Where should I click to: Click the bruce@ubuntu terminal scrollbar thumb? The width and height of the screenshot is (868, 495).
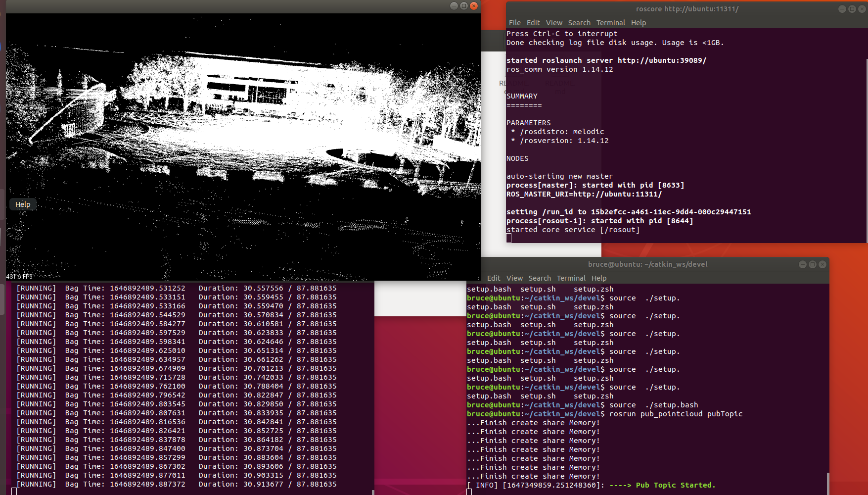tap(828, 484)
